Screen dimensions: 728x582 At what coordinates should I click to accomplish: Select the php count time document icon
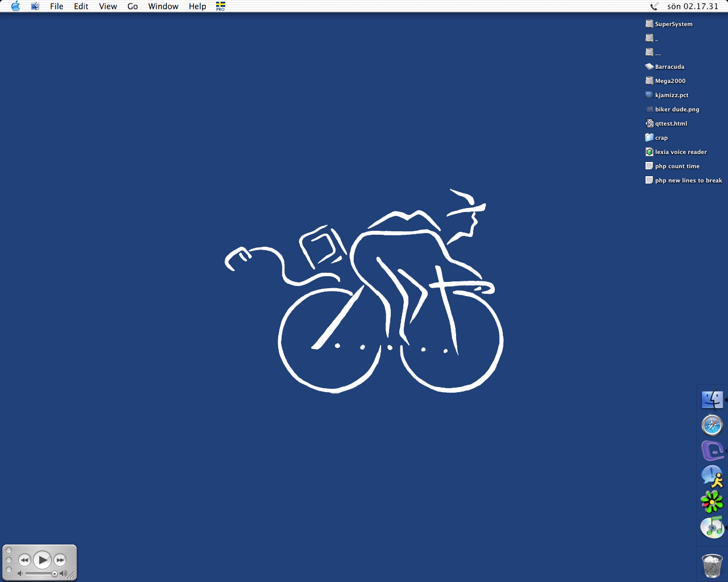click(649, 166)
